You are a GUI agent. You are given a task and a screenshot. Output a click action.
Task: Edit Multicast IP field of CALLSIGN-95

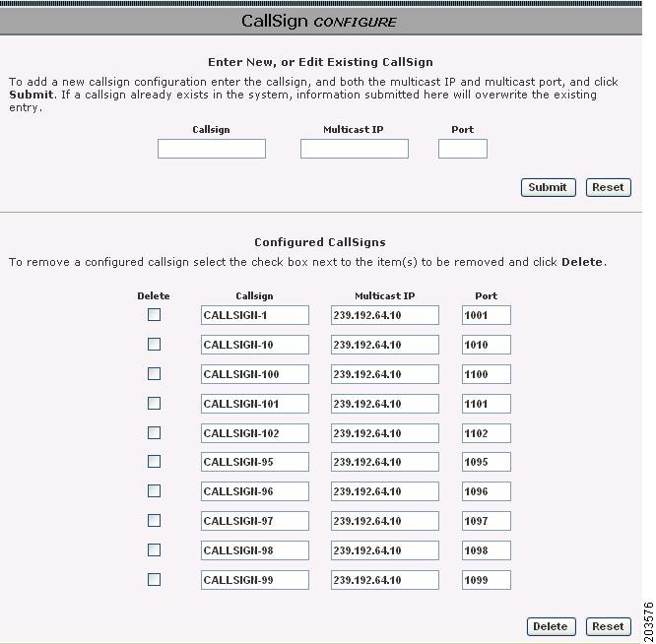pos(385,462)
